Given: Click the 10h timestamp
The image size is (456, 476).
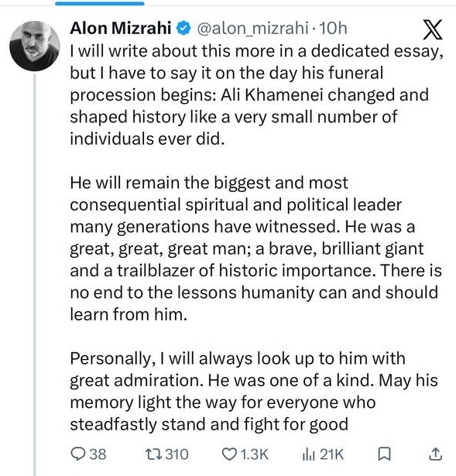Looking at the screenshot, I should [x=333, y=28].
